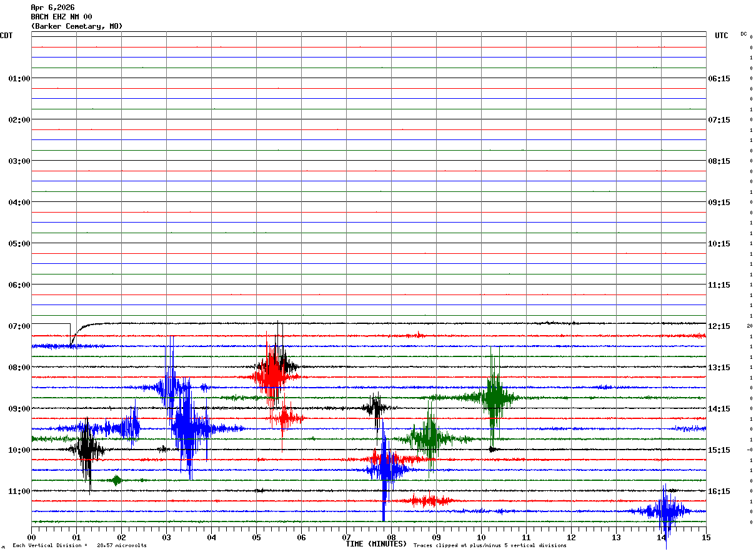Click the TIME (MINUTES) axis label

pyautogui.click(x=376, y=544)
